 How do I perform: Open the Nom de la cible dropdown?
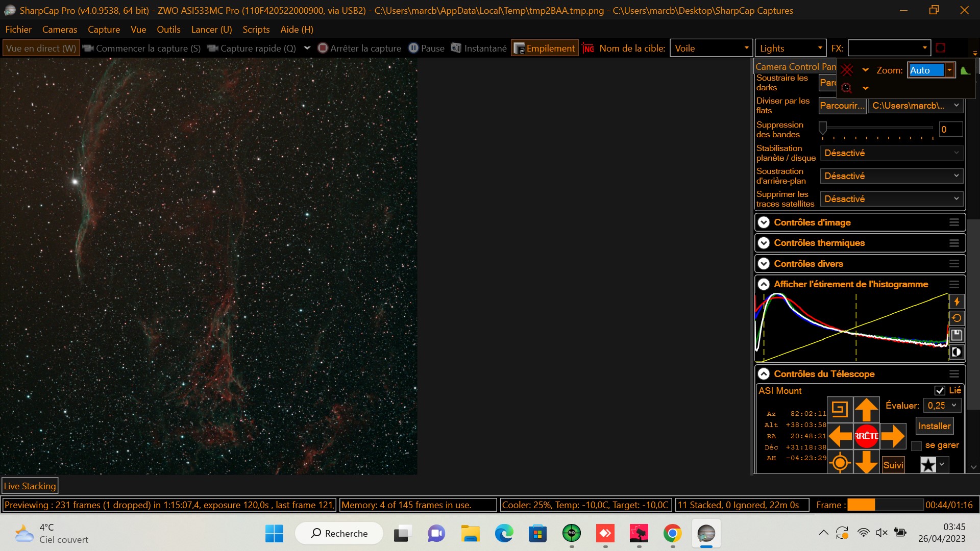click(746, 48)
